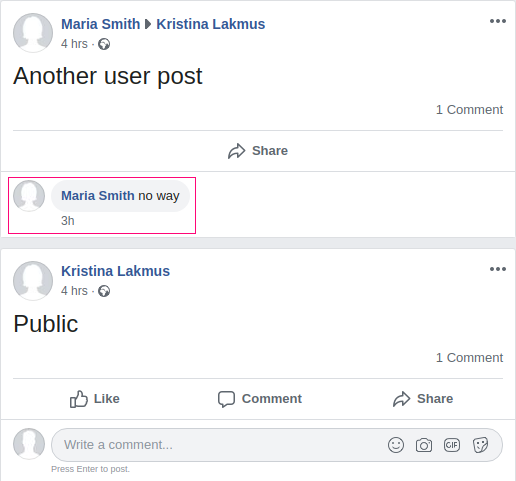Share the Public post
516x481 pixels.
coord(423,399)
